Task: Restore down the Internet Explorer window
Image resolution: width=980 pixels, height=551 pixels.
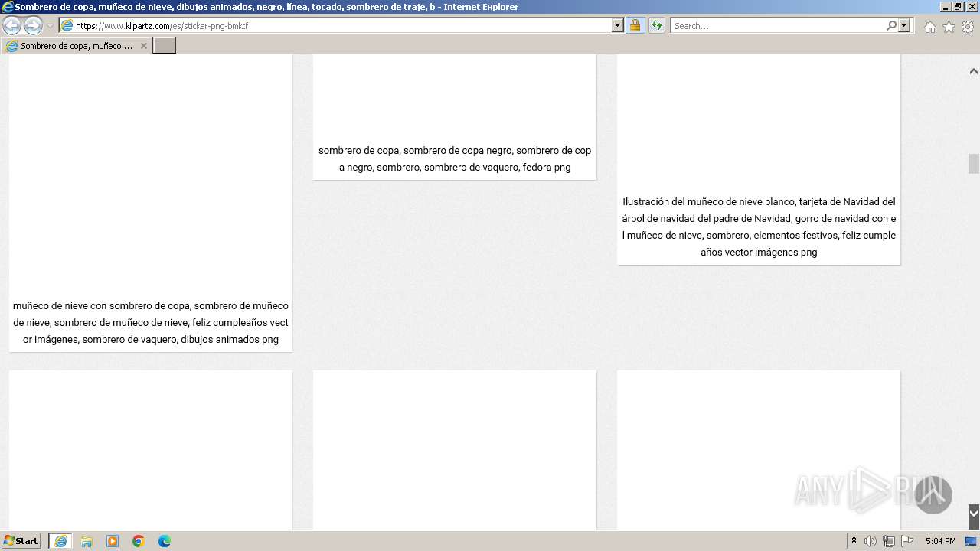Action: point(957,7)
